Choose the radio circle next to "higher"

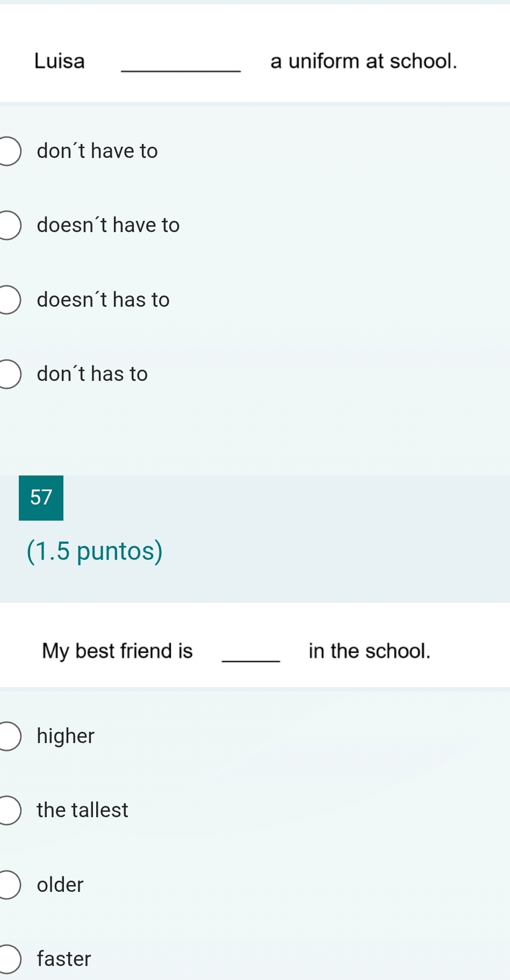9,736
